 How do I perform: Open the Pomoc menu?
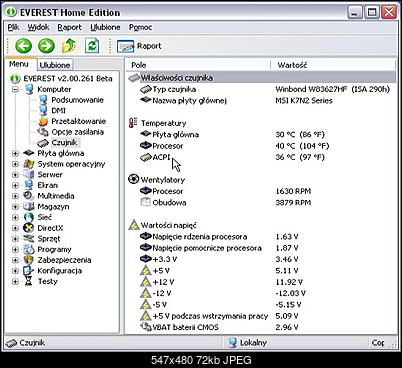point(140,27)
